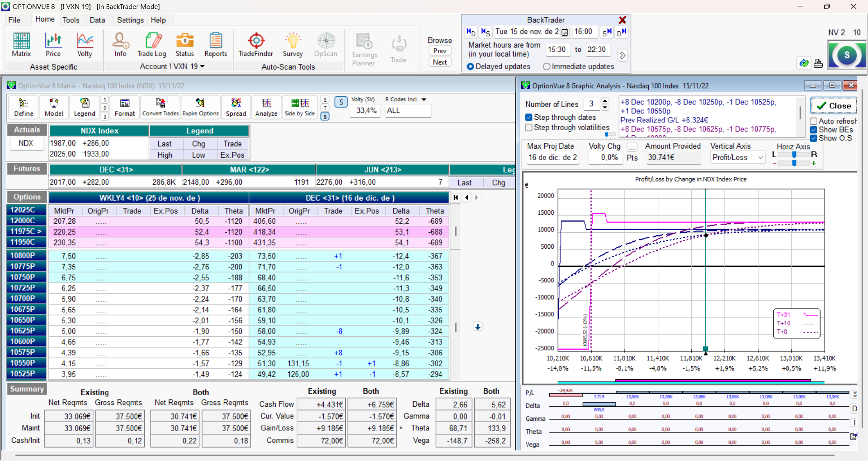Click the Volty Chg ellipsis button

[632, 147]
